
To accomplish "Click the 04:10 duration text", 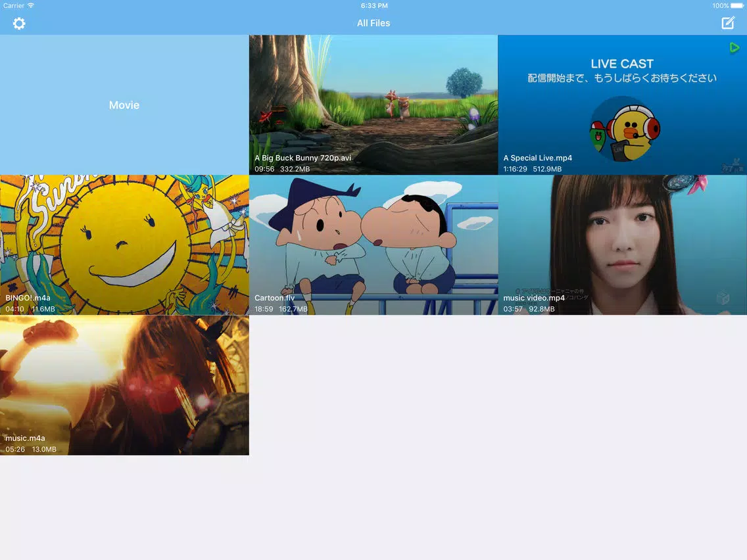I will click(14, 309).
